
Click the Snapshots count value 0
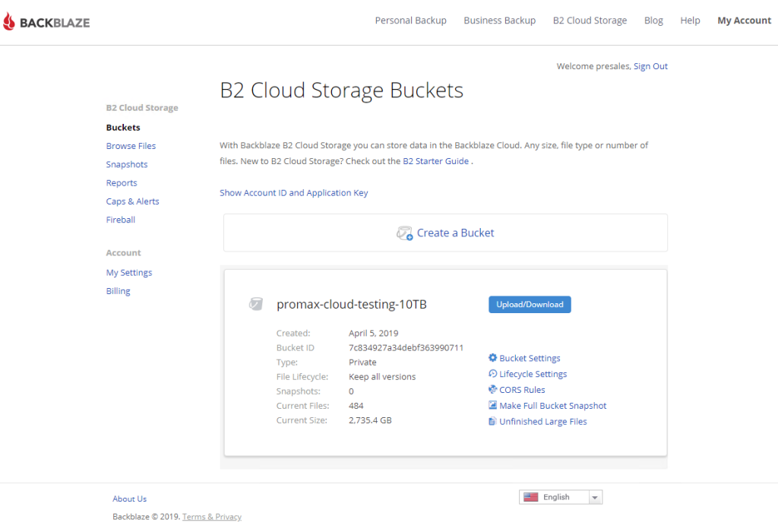click(351, 391)
